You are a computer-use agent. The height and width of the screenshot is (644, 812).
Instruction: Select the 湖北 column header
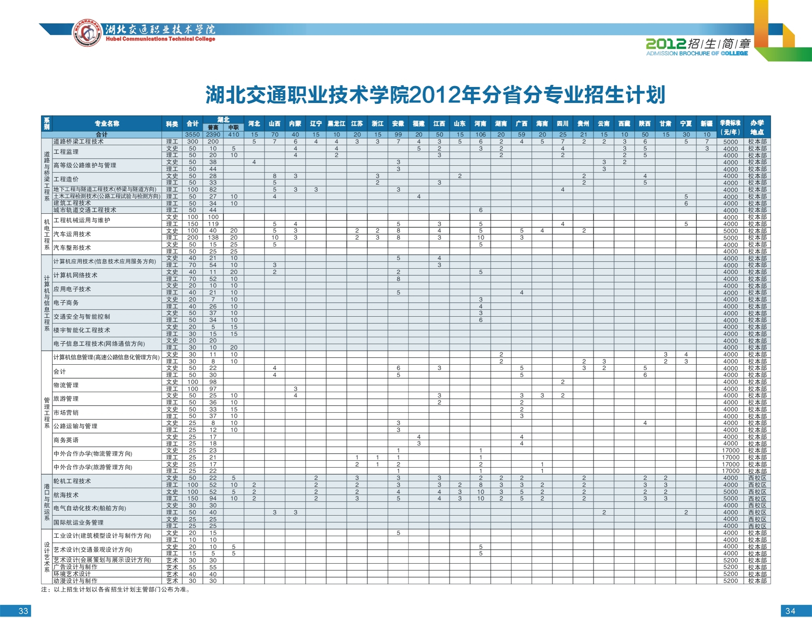[x=224, y=119]
